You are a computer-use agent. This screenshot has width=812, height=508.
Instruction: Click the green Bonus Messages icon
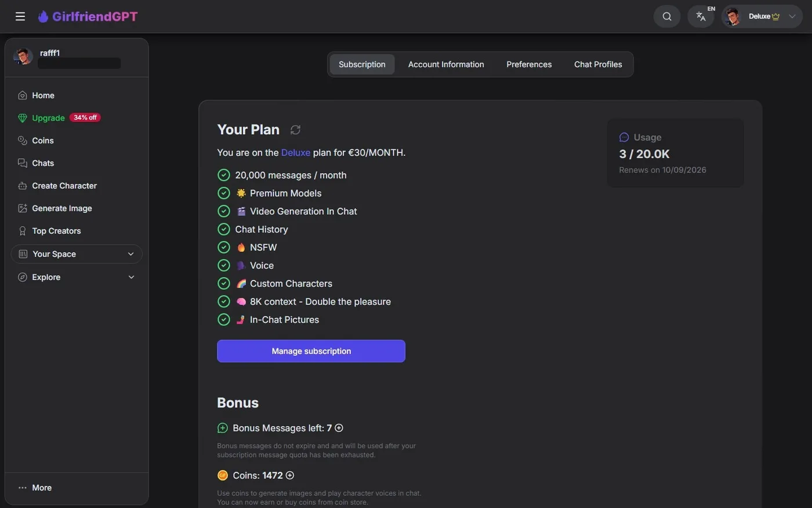223,428
